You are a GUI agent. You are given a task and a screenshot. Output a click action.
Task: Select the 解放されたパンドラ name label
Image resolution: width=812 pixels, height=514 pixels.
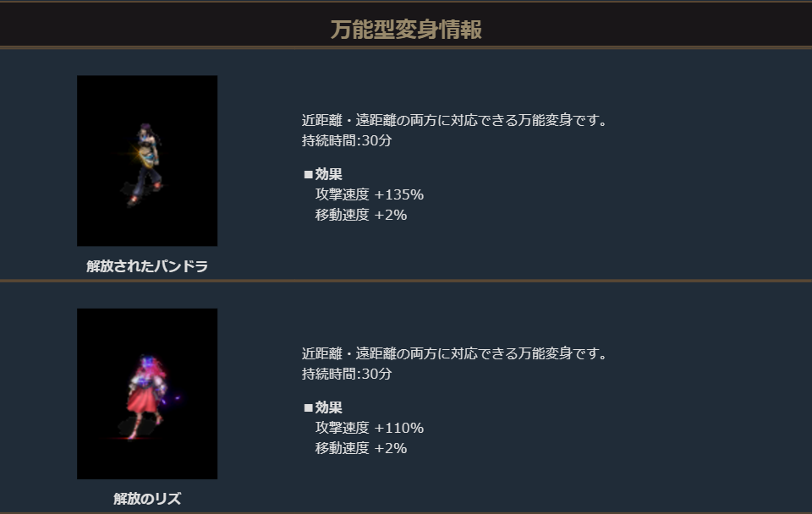point(147,266)
